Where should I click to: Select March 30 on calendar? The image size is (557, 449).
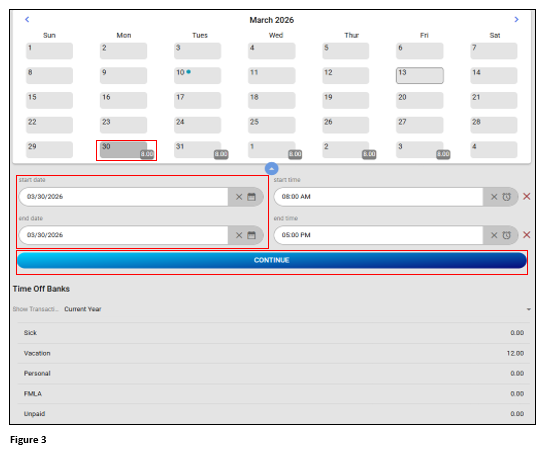click(x=123, y=150)
